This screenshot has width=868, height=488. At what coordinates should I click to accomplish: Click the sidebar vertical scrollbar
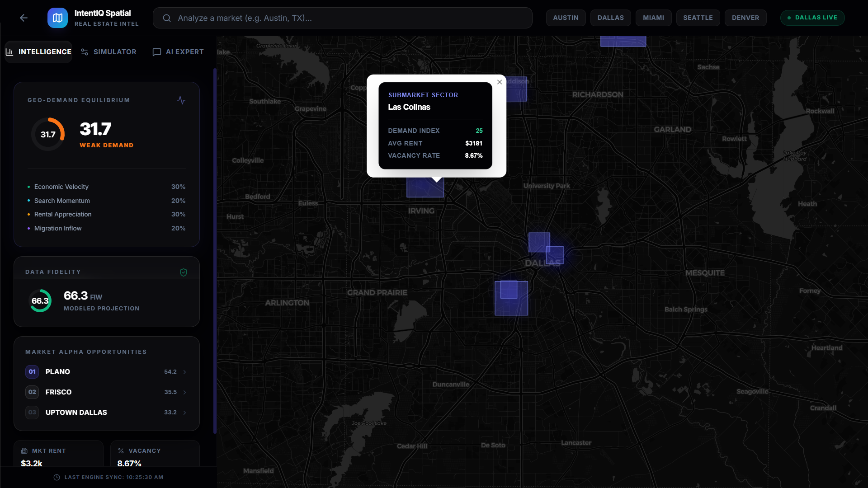click(215, 251)
